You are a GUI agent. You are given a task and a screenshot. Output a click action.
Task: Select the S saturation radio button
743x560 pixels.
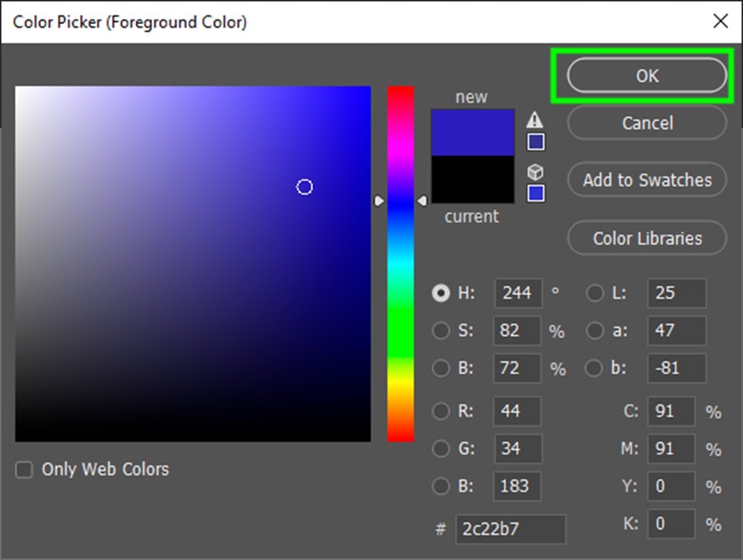[x=441, y=331]
